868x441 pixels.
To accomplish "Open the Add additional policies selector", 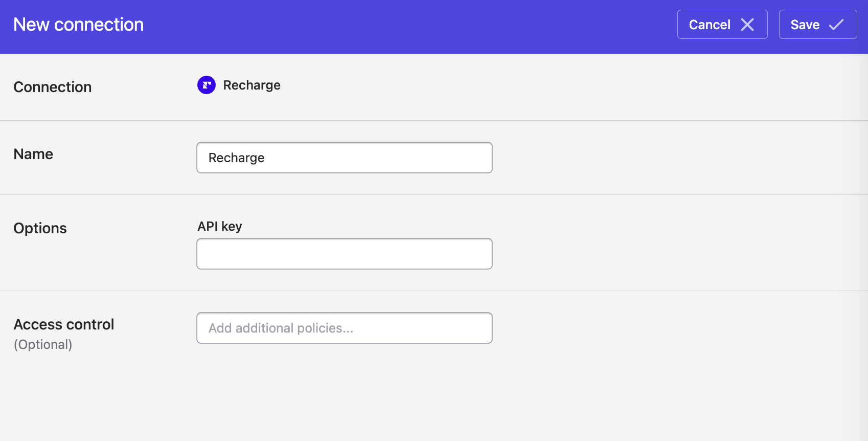I will pos(345,328).
